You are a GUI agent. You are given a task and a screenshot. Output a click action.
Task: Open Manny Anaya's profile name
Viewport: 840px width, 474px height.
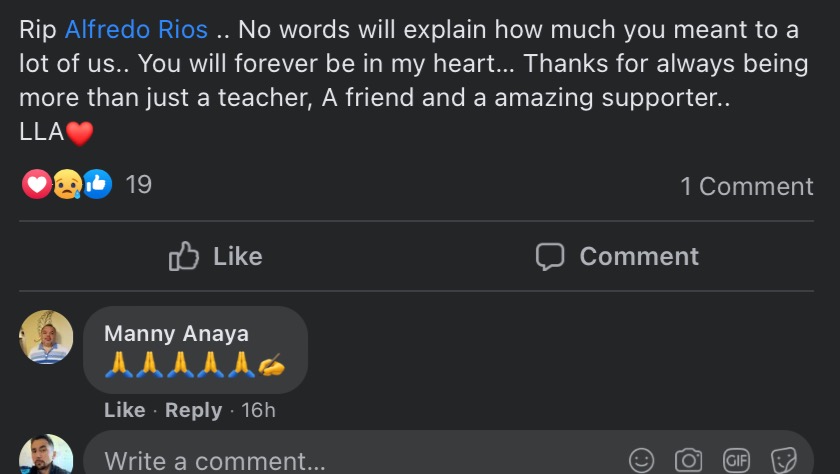pyautogui.click(x=176, y=334)
